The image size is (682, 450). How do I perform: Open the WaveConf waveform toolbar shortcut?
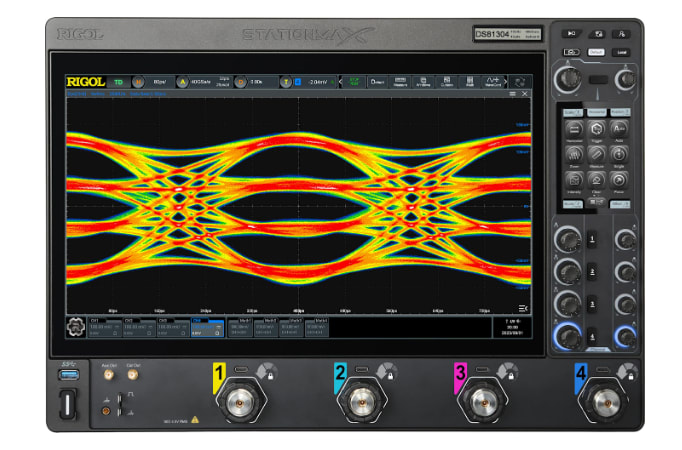[x=493, y=82]
